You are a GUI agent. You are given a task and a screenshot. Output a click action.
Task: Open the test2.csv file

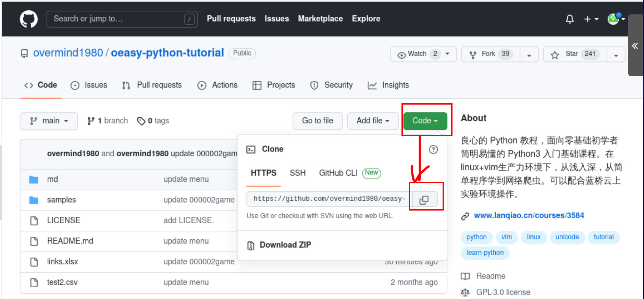[x=62, y=282]
